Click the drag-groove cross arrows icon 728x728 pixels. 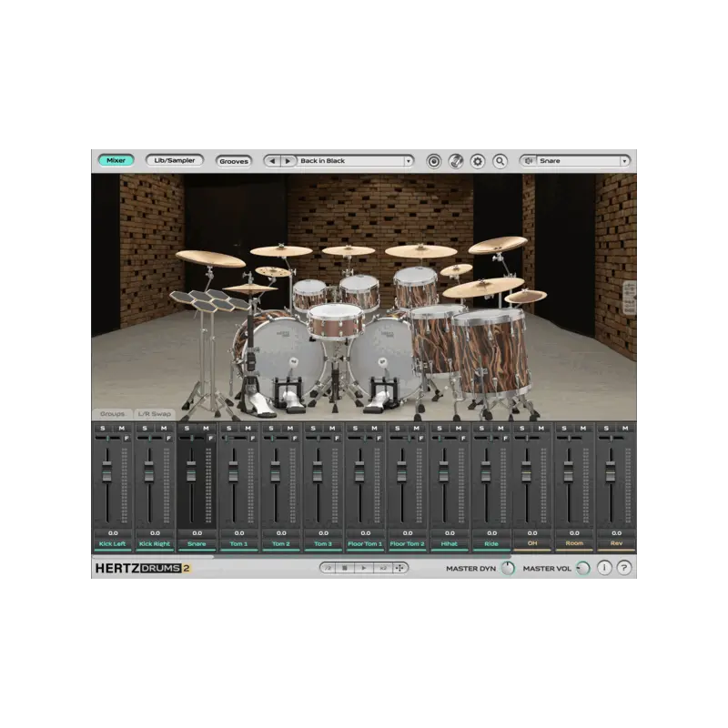[399, 568]
